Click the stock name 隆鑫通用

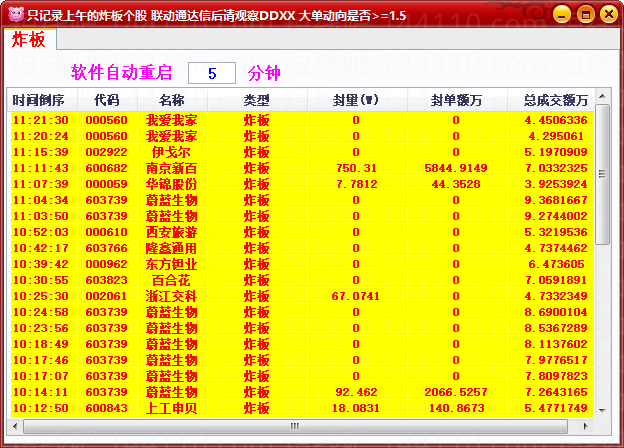point(172,248)
